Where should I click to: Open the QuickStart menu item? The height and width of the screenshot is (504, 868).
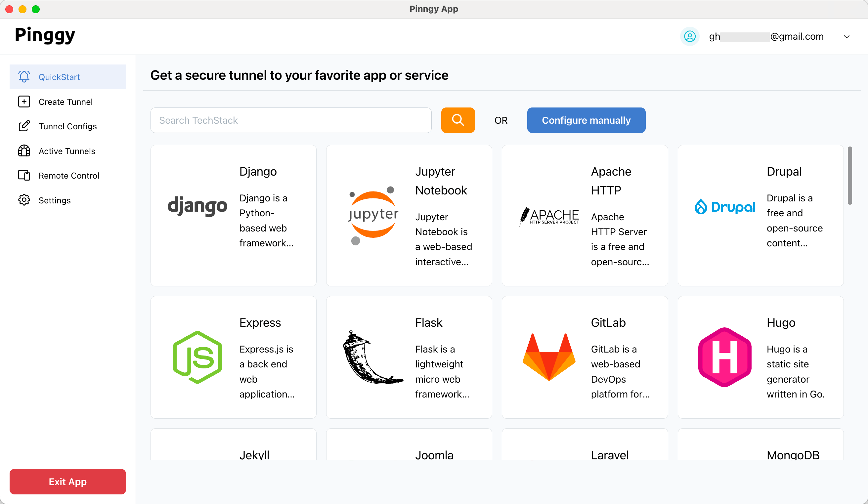(68, 76)
